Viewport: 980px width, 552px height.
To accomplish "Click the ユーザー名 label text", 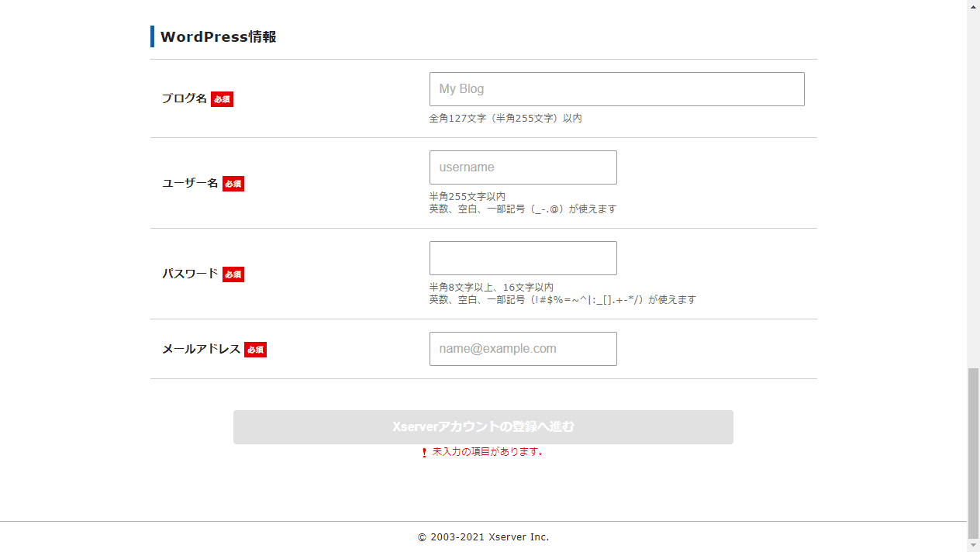I will [x=190, y=183].
